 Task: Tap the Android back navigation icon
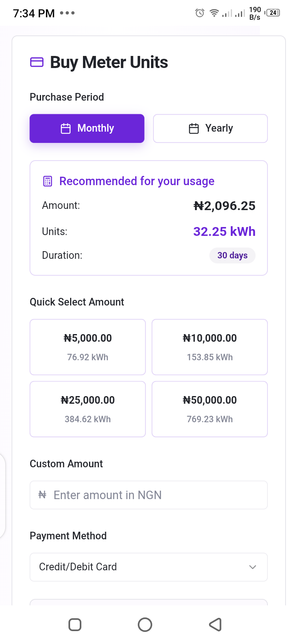(x=215, y=625)
